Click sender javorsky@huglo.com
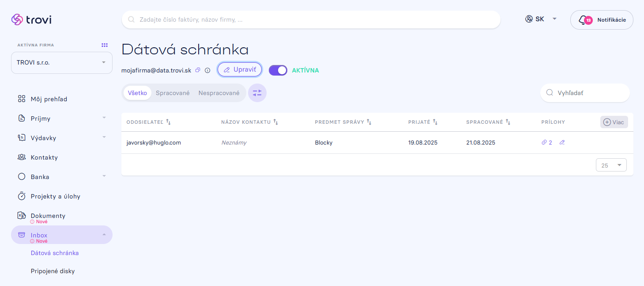 tap(154, 143)
